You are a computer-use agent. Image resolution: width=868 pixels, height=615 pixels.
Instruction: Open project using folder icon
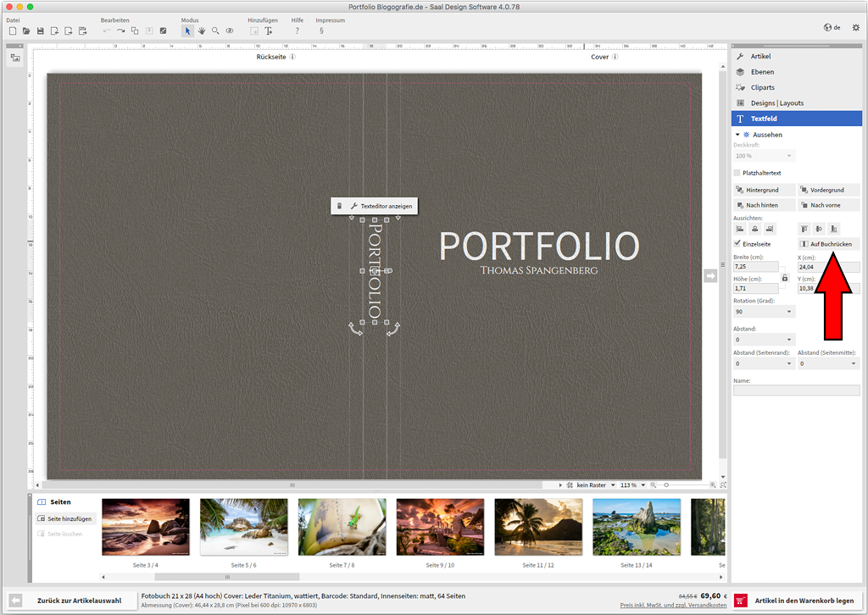(26, 30)
